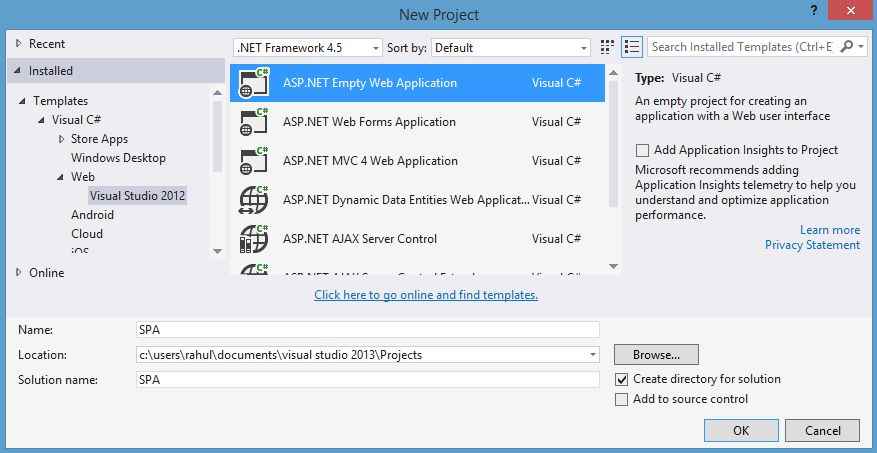Check Add to source control
The image size is (877, 453).
[x=622, y=399]
